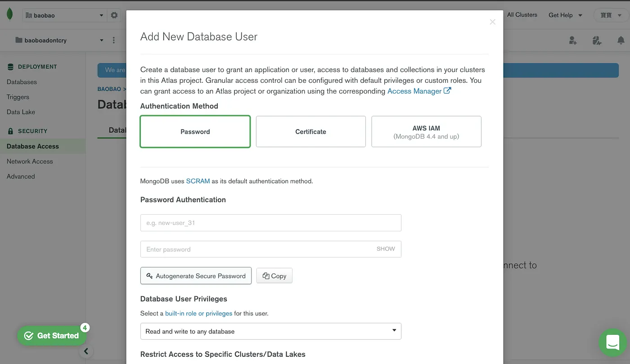Open Advanced security settings in sidebar
The width and height of the screenshot is (630, 364).
click(x=21, y=176)
